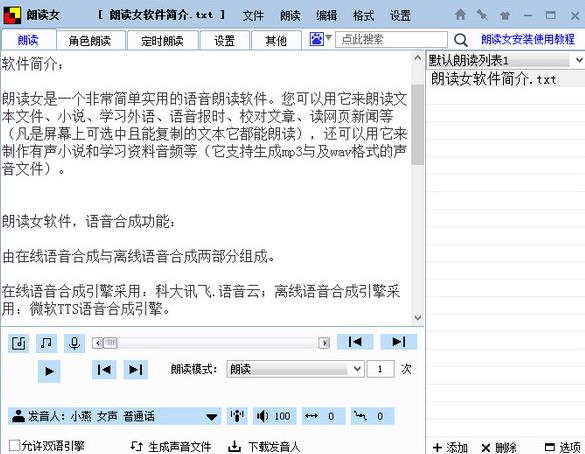Switch to the 朗读 tab
Image resolution: width=585 pixels, height=454 pixels.
click(28, 40)
